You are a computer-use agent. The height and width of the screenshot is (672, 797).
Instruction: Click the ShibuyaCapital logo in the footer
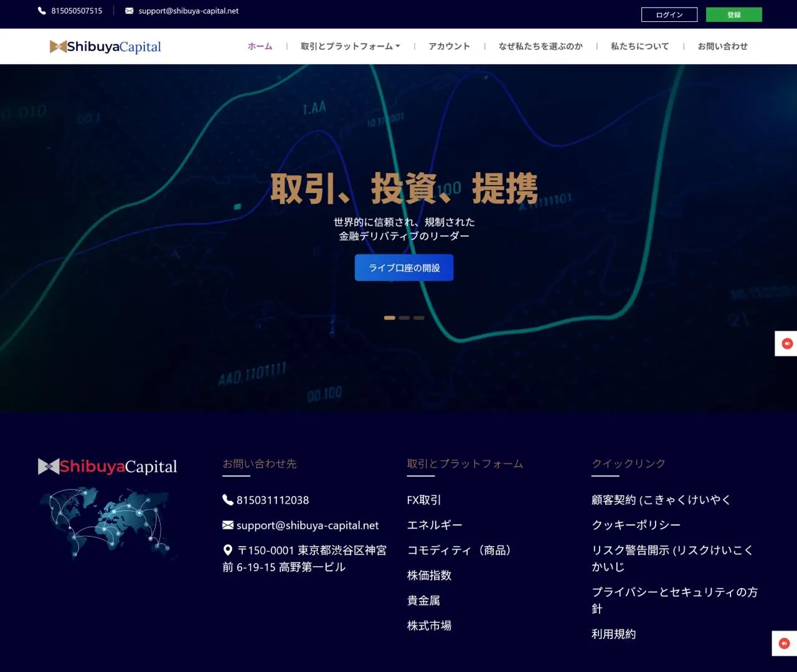[x=108, y=466]
